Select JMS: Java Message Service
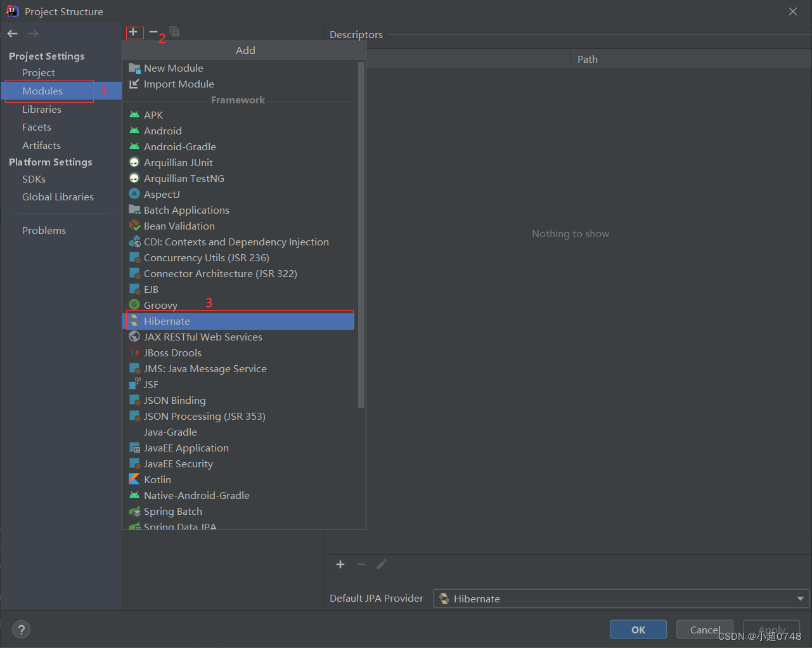This screenshot has height=648, width=812. pyautogui.click(x=238, y=368)
